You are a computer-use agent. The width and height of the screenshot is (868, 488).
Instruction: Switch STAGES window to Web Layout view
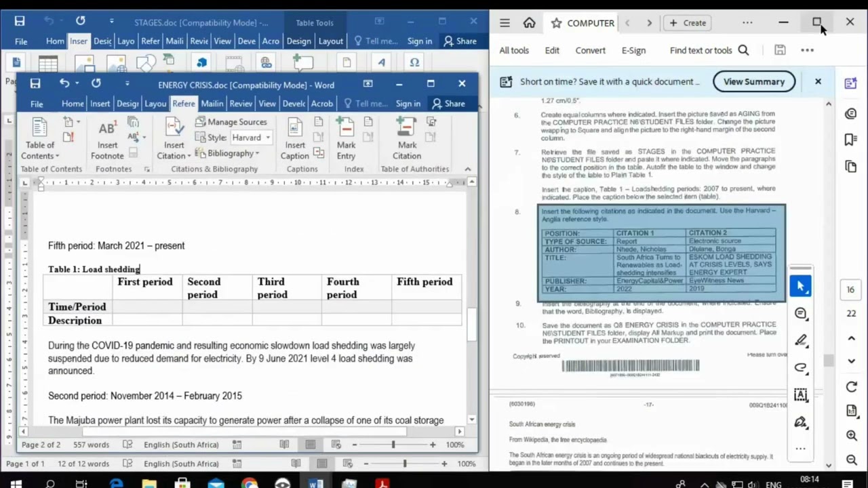coord(348,464)
